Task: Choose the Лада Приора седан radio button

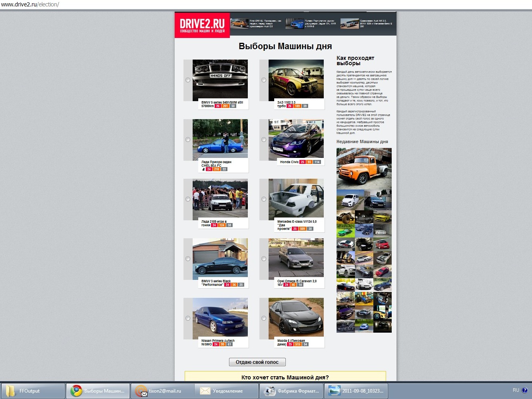Action: click(x=188, y=140)
